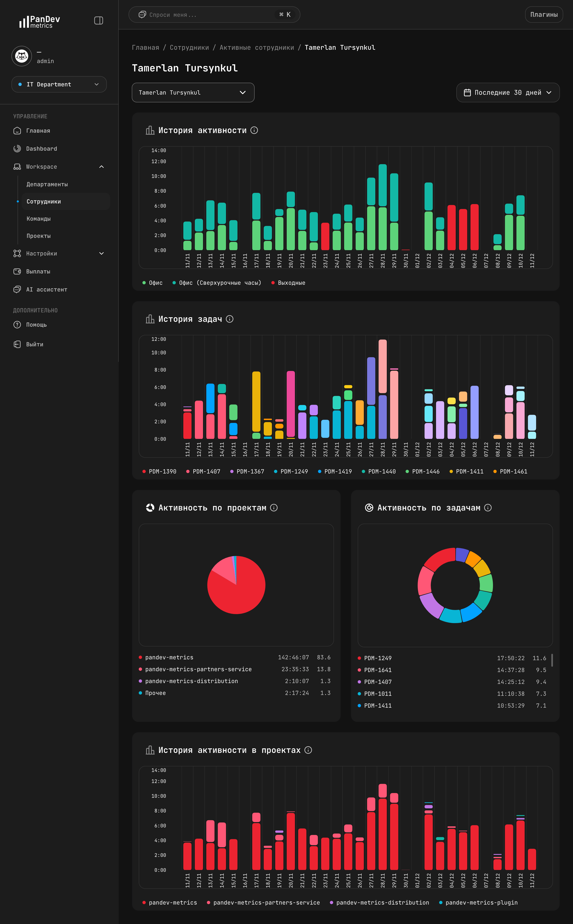Open the Tamerlan Tursynkul employee dropdown

pos(193,93)
